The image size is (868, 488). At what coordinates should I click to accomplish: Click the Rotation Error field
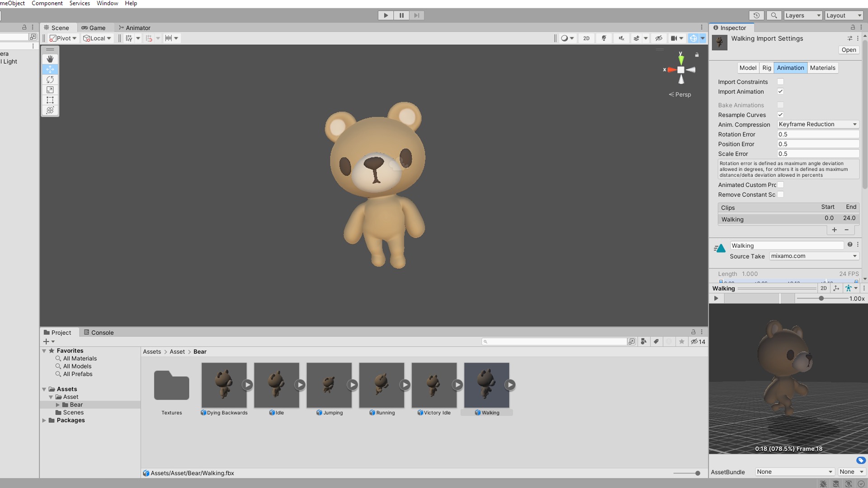tap(818, 134)
